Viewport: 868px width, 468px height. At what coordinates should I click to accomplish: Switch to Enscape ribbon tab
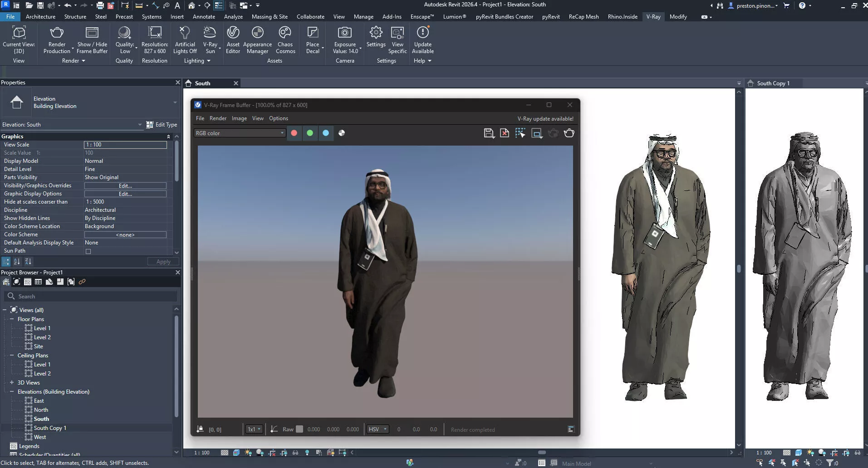422,17
